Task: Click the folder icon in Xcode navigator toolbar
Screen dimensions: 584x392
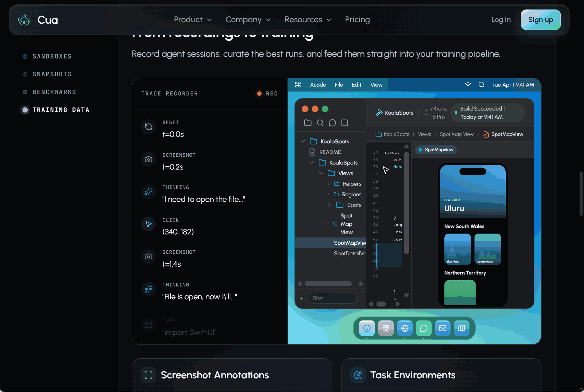Action: 308,123
